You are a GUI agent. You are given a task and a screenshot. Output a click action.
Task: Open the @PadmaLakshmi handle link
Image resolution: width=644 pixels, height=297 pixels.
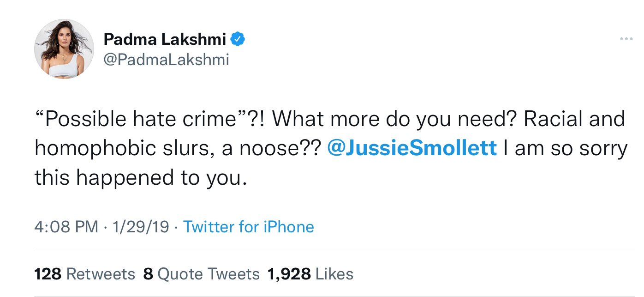[166, 60]
